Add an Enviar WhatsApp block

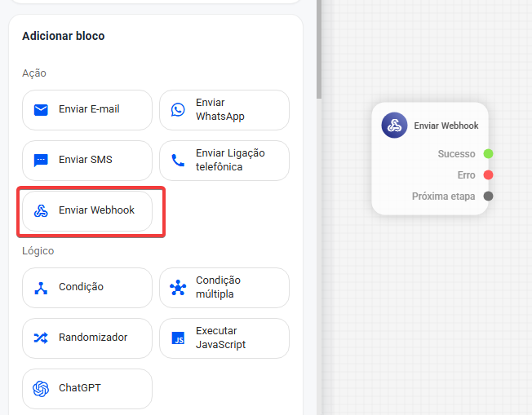click(x=224, y=110)
